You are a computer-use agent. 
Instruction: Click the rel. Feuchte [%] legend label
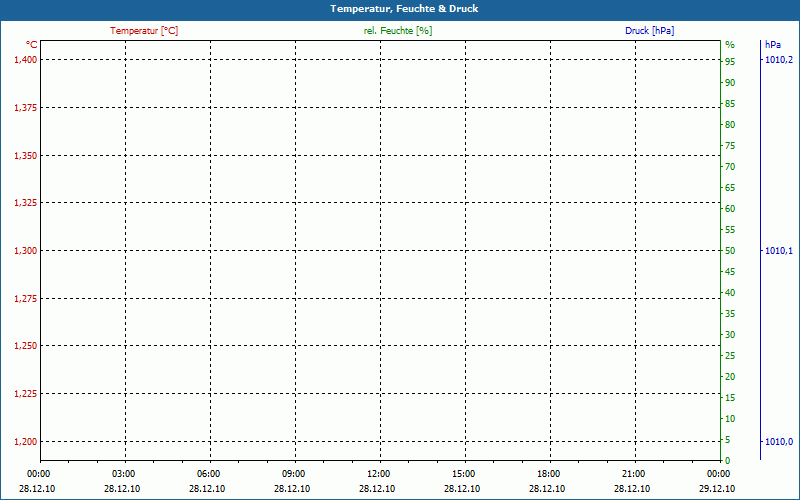point(398,31)
